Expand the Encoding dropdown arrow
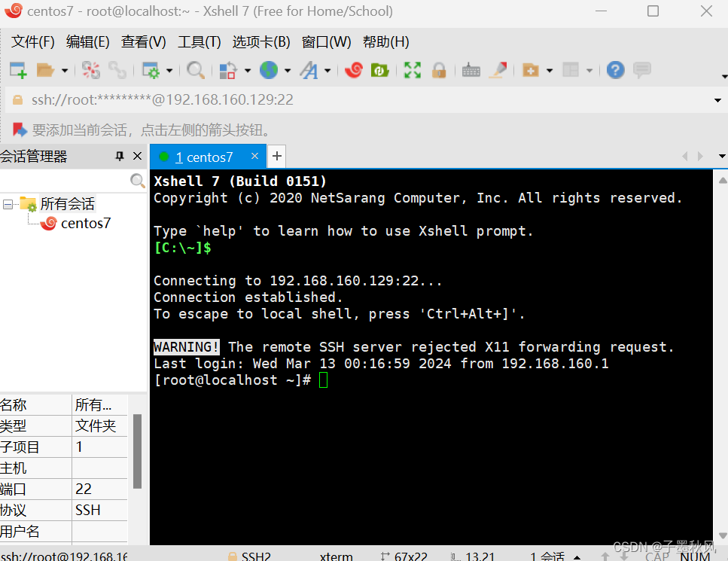Screen dimensions: 728x561 coord(288,71)
